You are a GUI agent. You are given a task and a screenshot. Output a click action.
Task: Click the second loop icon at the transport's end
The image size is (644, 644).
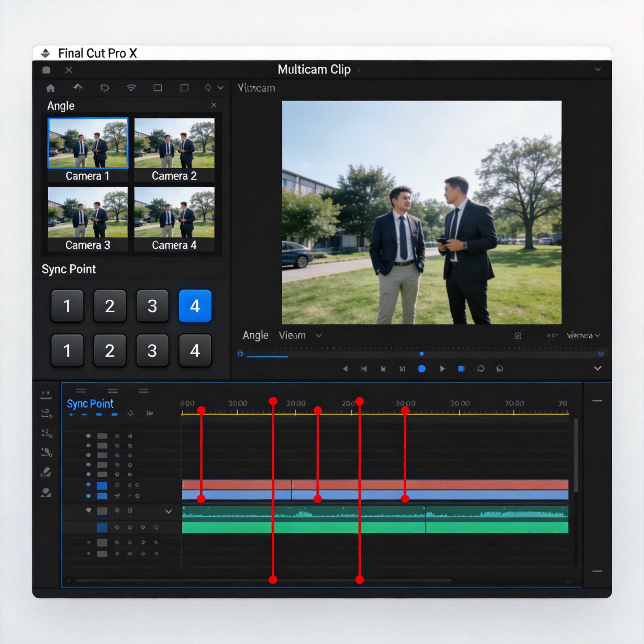(499, 369)
